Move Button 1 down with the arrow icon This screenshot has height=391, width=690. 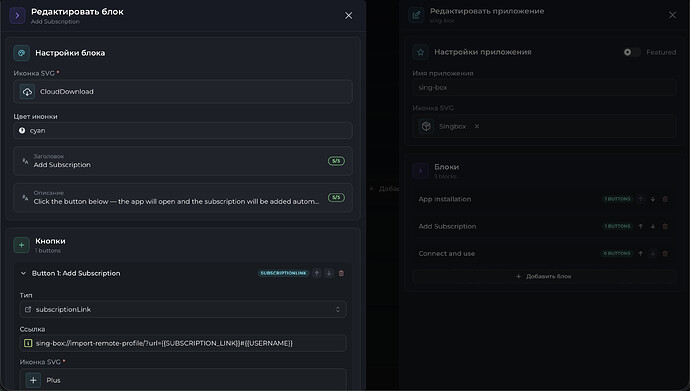(329, 273)
